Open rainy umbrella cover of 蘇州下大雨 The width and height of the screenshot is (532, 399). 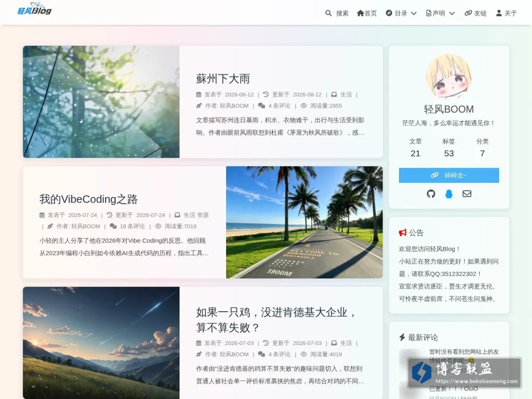pyautogui.click(x=101, y=102)
